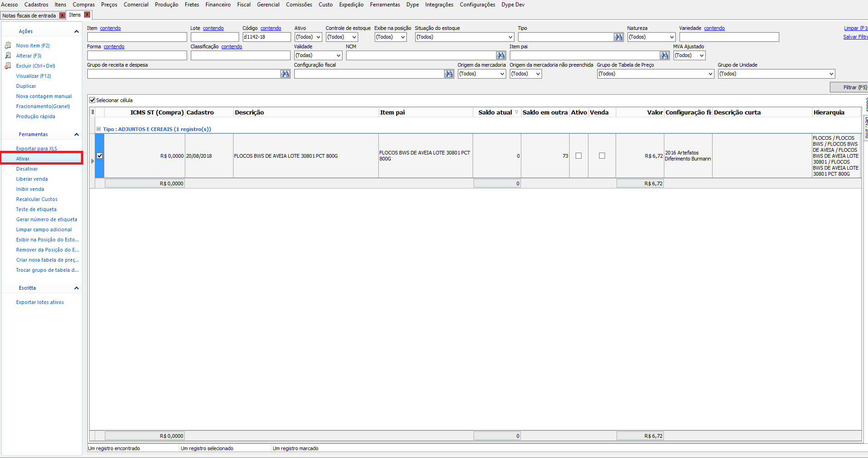This screenshot has height=458, width=868.
Task: Open Origem da mercadoria não preenchida dropdown
Action: 538,74
